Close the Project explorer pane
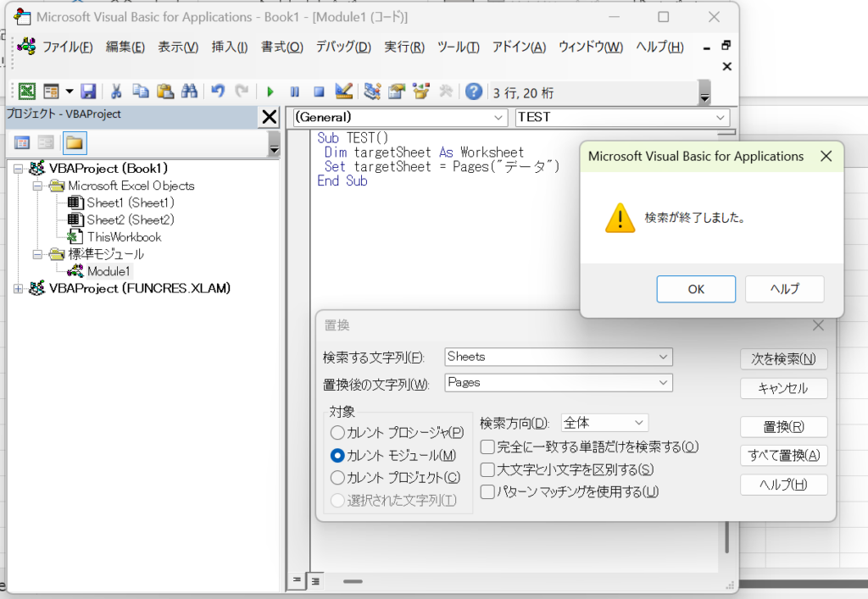Image resolution: width=868 pixels, height=599 pixels. pyautogui.click(x=270, y=117)
